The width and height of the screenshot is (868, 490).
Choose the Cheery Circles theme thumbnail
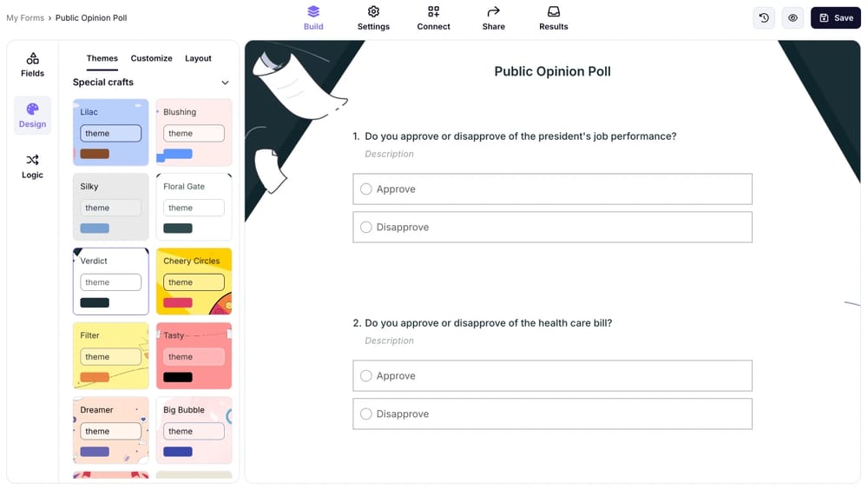pos(194,281)
